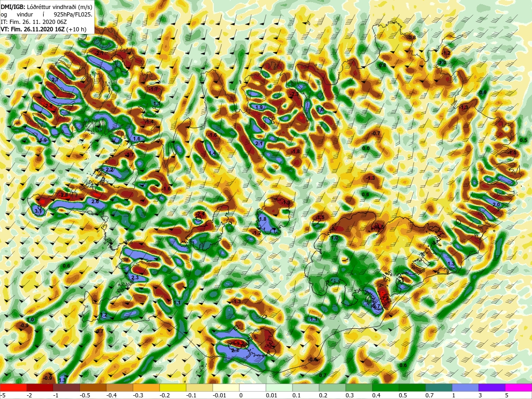Click the white legend swatch at 0
The height and width of the screenshot is (399, 532).
[253, 387]
